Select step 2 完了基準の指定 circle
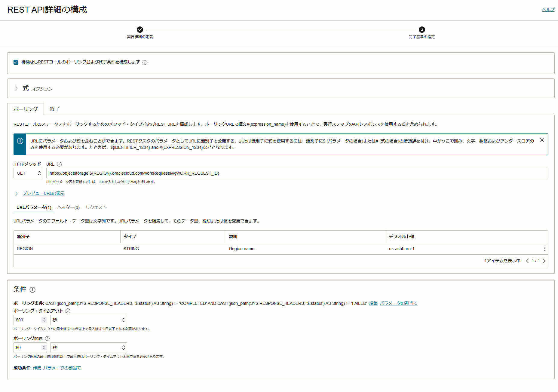 422,29
